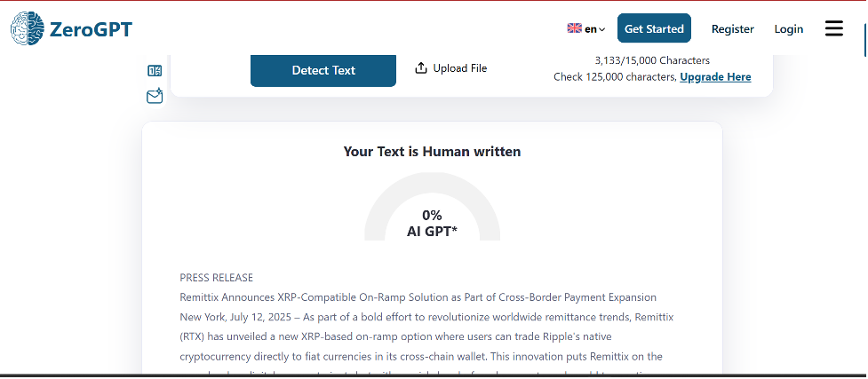Click the 3,133/15,000 Characters counter

pos(652,60)
